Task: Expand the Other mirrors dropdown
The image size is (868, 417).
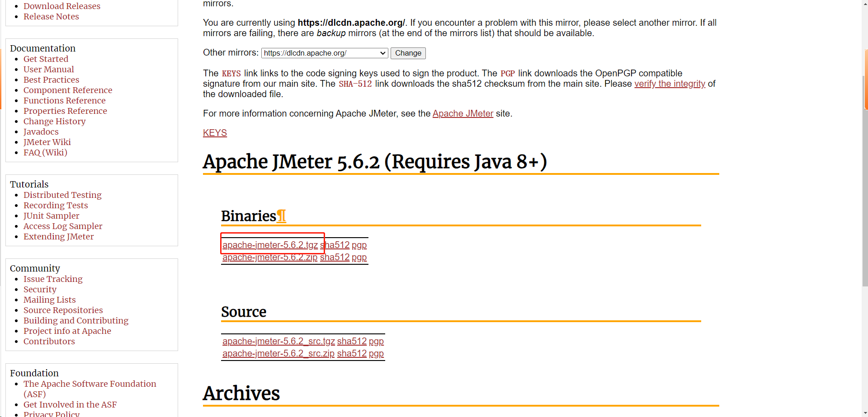Action: point(325,53)
